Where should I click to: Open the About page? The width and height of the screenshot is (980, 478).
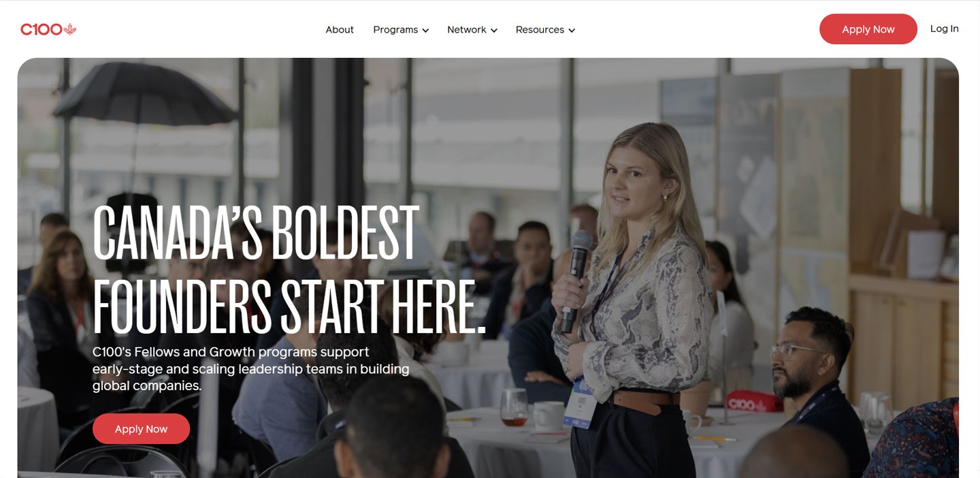(340, 29)
